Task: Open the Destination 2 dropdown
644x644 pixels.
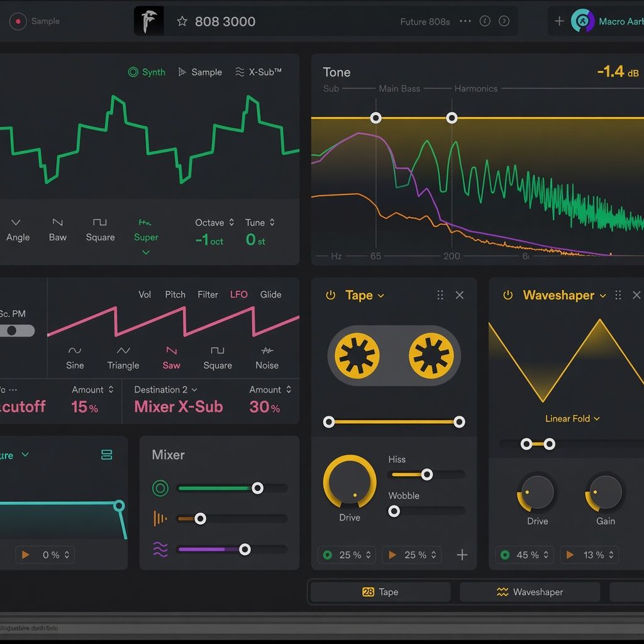Action: click(x=165, y=389)
